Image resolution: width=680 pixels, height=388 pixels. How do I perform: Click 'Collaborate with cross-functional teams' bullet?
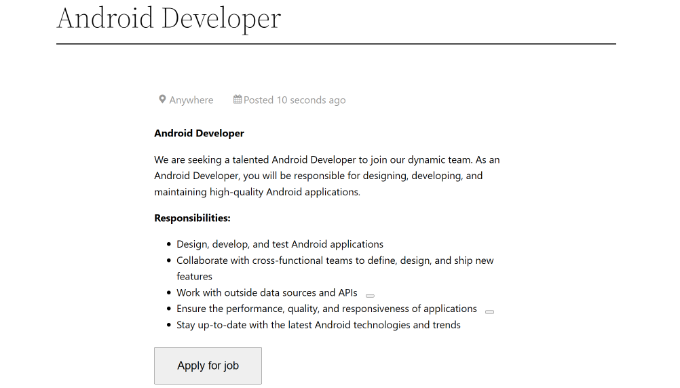coord(335,268)
